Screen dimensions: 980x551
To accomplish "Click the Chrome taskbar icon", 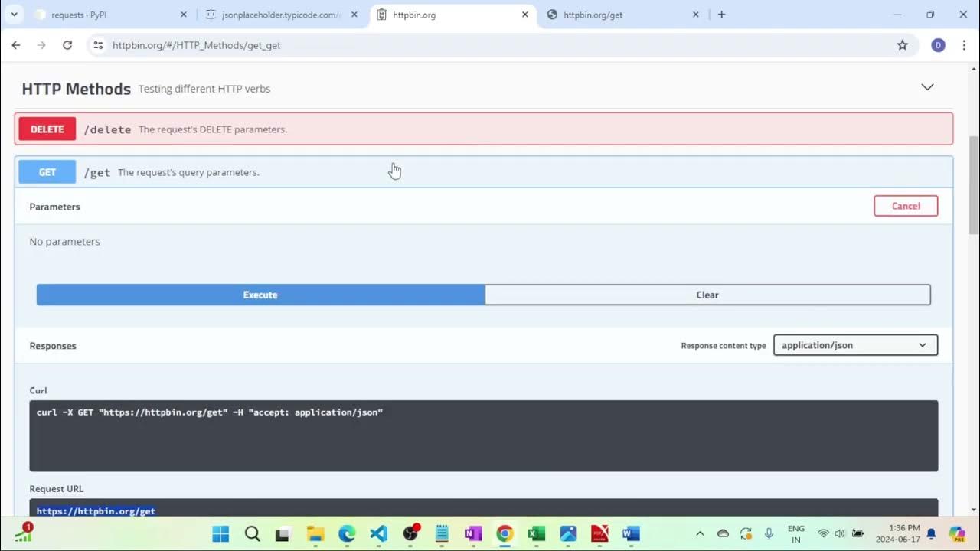I will tap(505, 533).
